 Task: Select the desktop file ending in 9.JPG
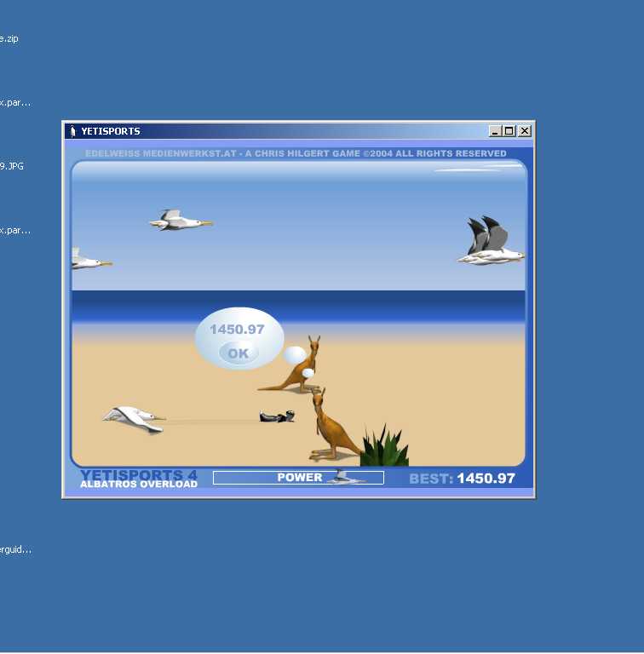pos(12,166)
